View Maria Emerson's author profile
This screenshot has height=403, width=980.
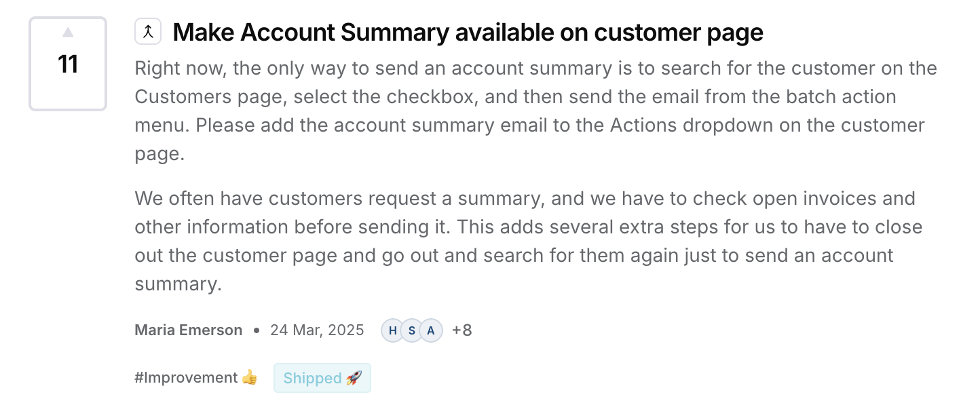point(189,330)
